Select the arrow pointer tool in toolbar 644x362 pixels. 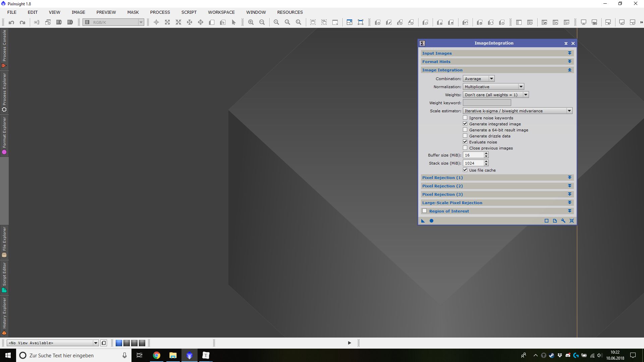tap(234, 22)
